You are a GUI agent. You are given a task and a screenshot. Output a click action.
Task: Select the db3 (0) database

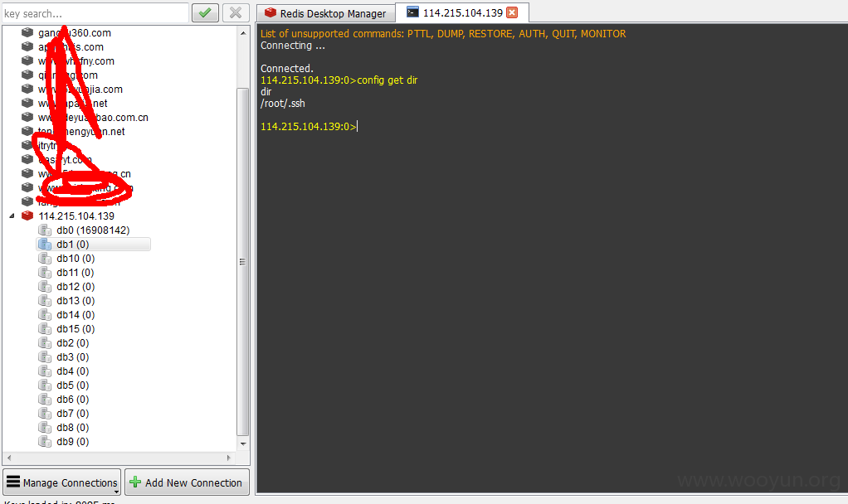73,357
